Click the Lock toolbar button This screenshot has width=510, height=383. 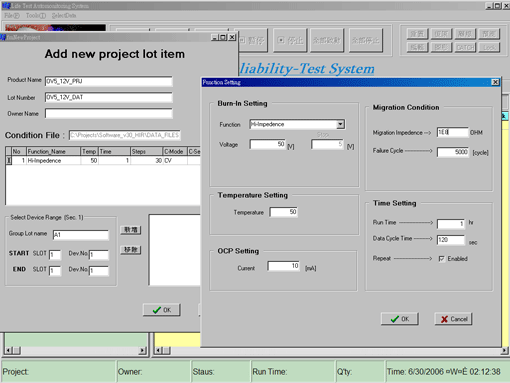point(489,47)
